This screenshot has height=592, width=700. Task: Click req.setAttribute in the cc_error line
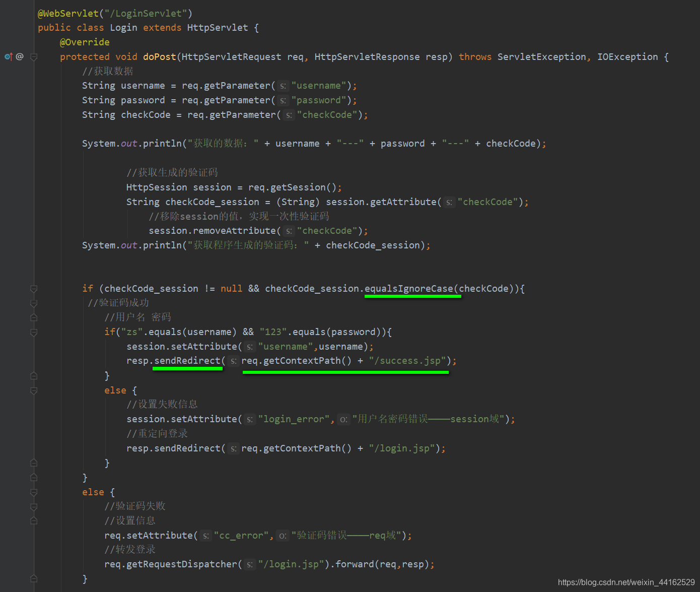coord(149,536)
